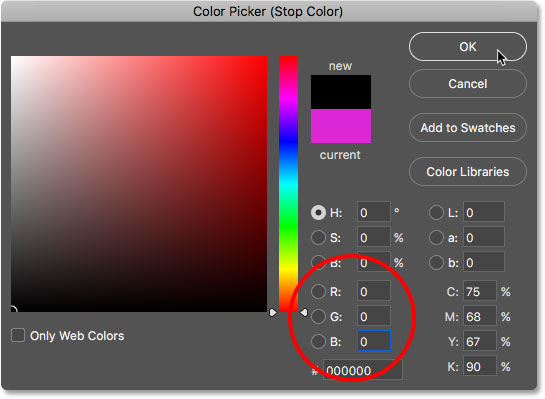Click the magenta current color swatch
Viewport: 545px width, 399px height.
pyautogui.click(x=341, y=126)
